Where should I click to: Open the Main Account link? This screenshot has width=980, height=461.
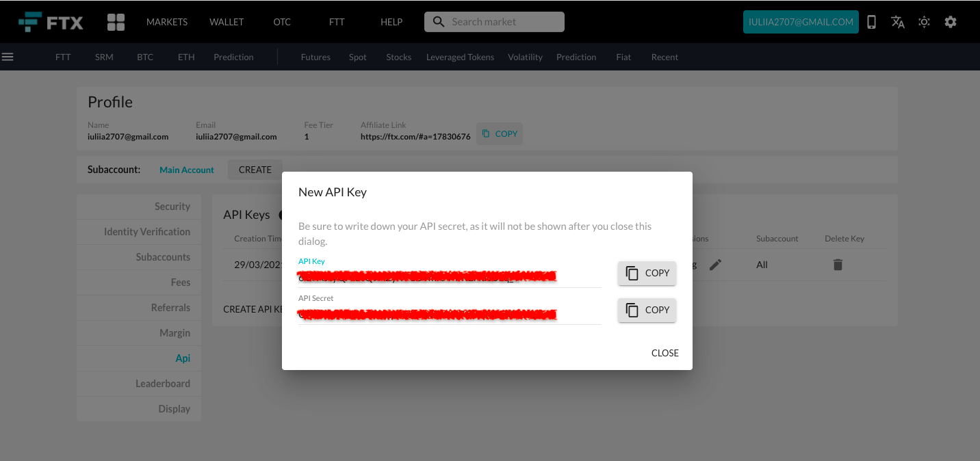point(186,169)
